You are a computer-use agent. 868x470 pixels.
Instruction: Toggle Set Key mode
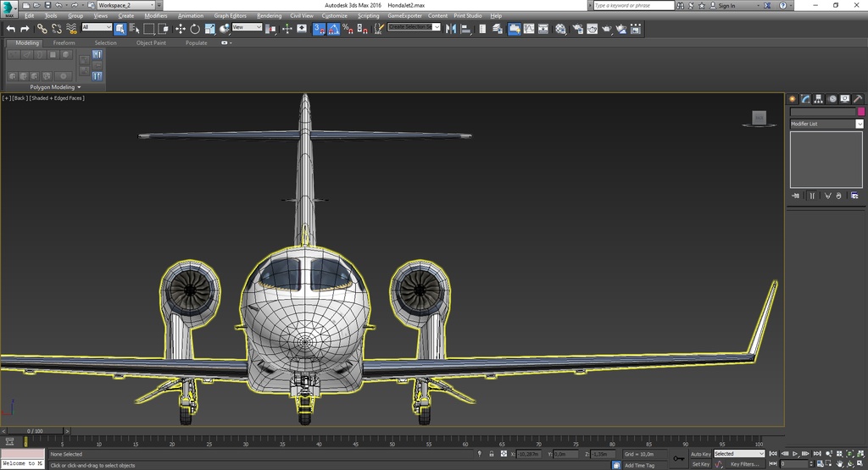click(x=700, y=464)
